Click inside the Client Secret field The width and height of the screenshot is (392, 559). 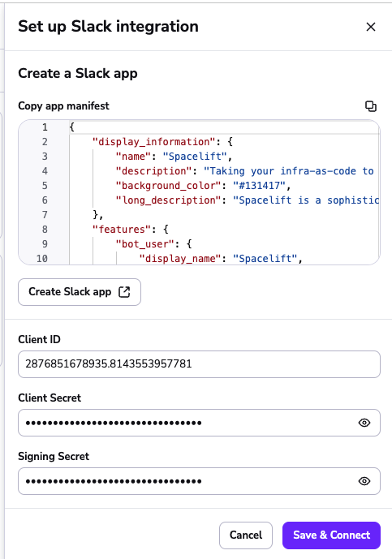click(199, 423)
